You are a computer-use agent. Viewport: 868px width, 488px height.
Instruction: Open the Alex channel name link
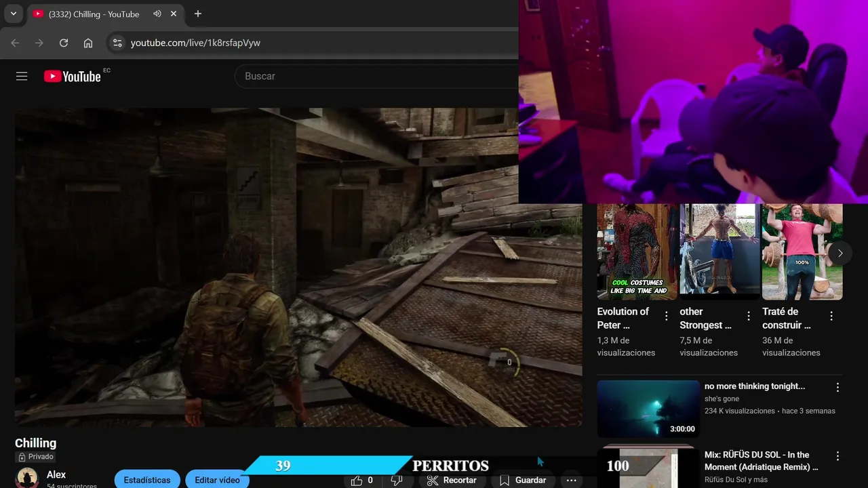[x=56, y=475]
